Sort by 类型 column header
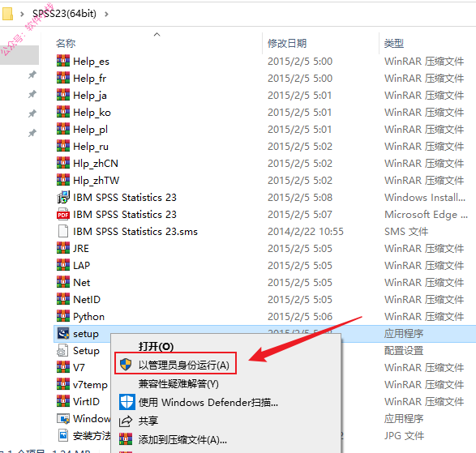476x453 pixels. pos(394,44)
